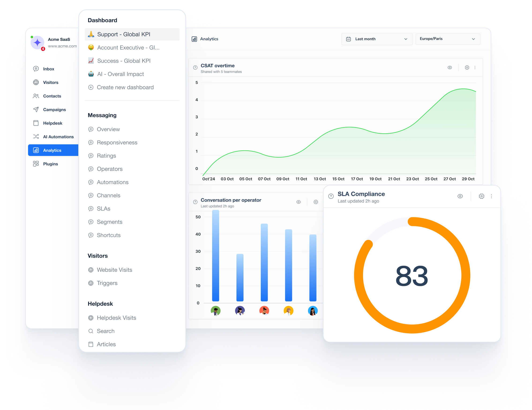The height and width of the screenshot is (410, 532).
Task: Open three-dot menu on SLA Compliance card
Action: pyautogui.click(x=491, y=196)
